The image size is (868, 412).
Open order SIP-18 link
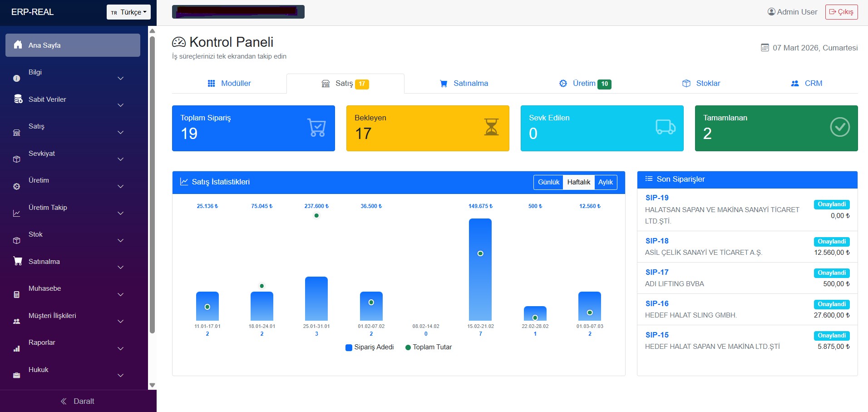(x=657, y=241)
